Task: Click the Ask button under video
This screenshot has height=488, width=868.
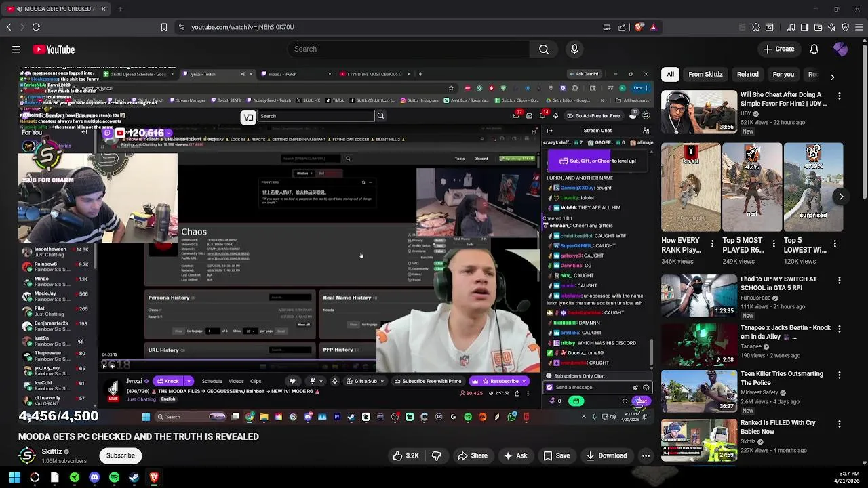Action: tap(515, 455)
